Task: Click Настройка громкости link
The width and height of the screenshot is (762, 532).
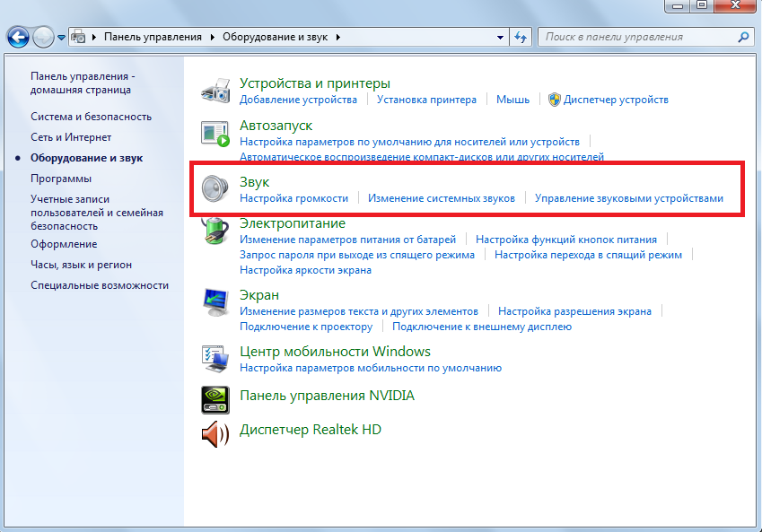Action: tap(294, 198)
